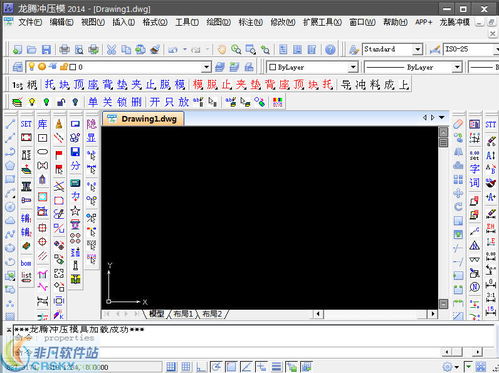The image size is (499, 373).
Task: Select the SET tool icon
Action: click(x=26, y=124)
